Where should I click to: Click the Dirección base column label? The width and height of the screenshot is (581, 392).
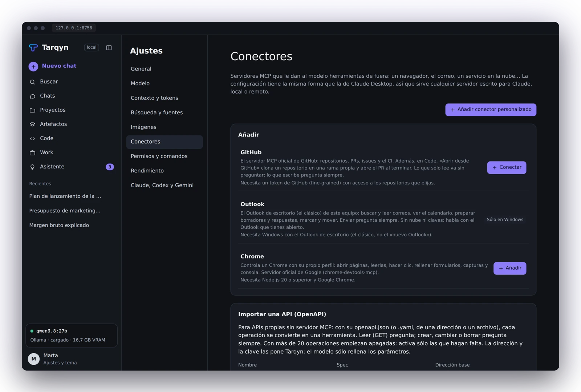pyautogui.click(x=452, y=365)
